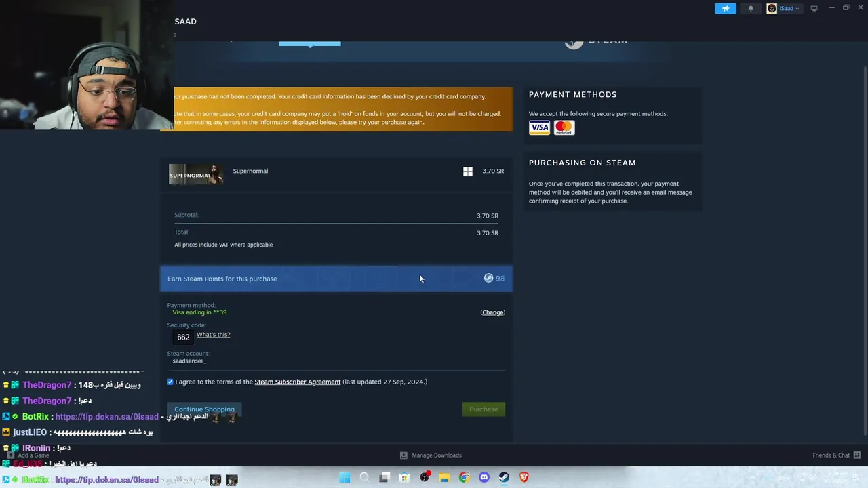
Task: Click the Visa card payment logo
Action: 540,127
